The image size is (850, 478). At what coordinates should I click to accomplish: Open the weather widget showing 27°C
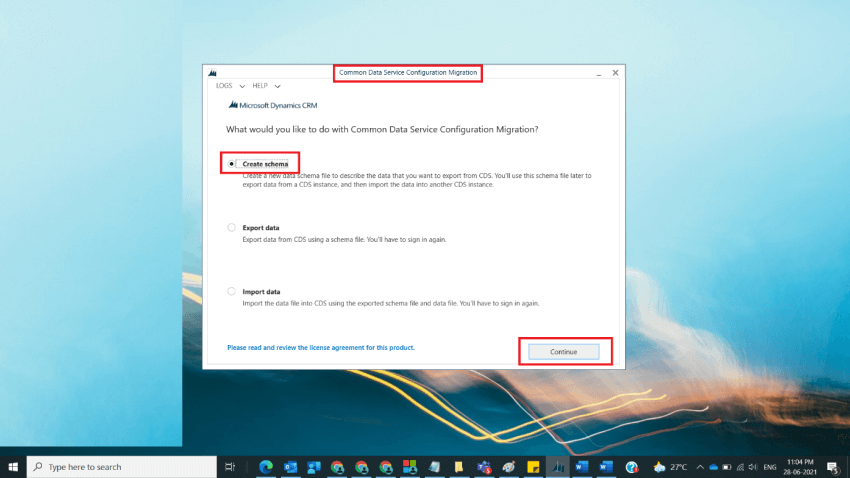tap(670, 467)
